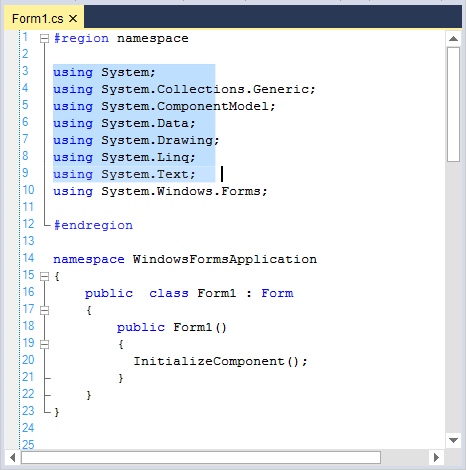Click 'InitializeComponent();' call
Viewport: 466px width, 470px height.
pyautogui.click(x=220, y=361)
